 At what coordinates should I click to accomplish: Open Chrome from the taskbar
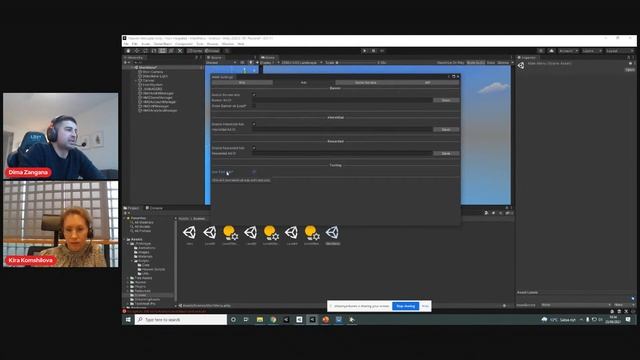pyautogui.click(x=273, y=320)
